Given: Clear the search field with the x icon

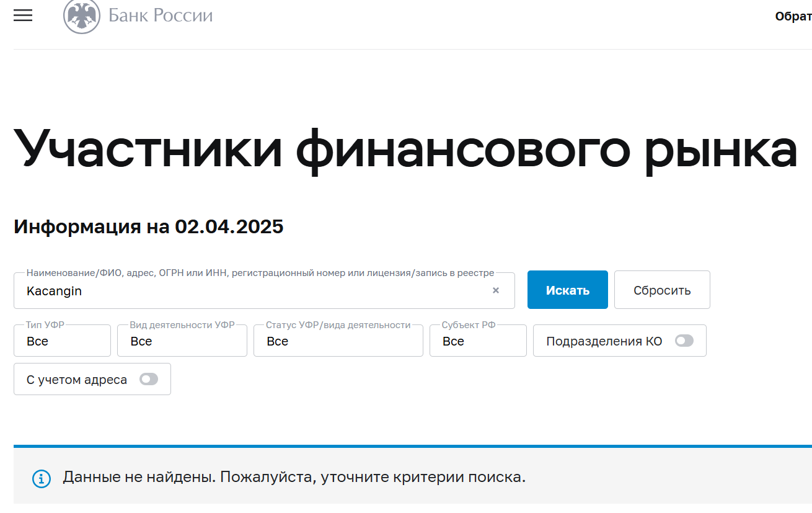Looking at the screenshot, I should pos(496,290).
